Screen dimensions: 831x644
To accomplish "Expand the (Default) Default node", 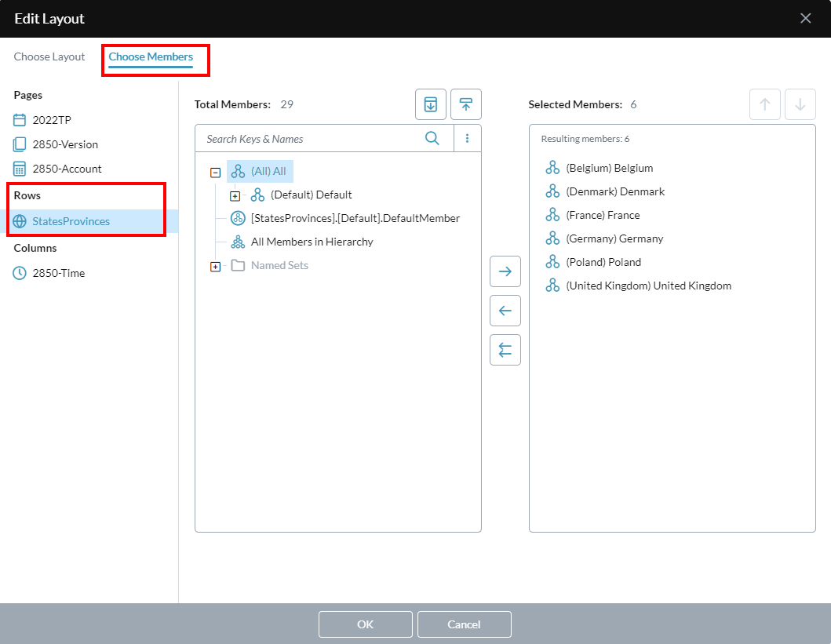I will (235, 196).
